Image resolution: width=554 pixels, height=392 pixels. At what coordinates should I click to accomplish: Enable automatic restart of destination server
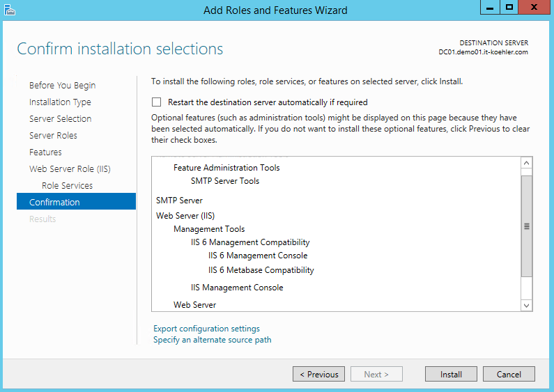157,102
